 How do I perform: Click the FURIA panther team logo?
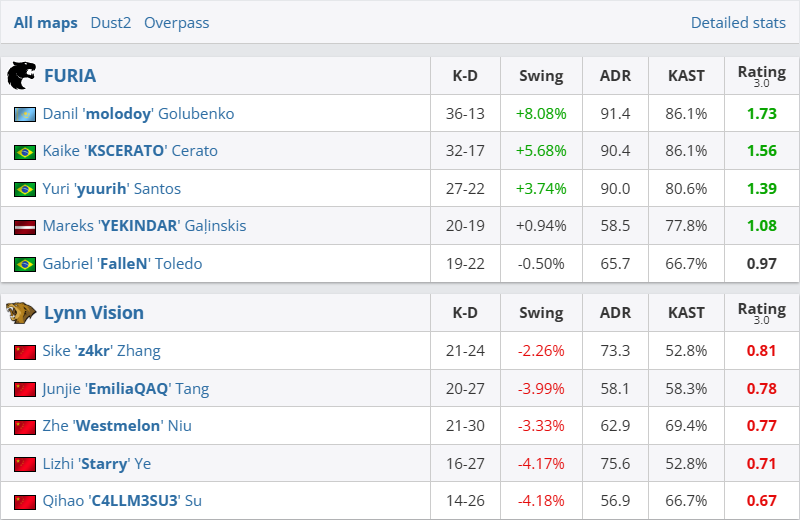point(21,76)
